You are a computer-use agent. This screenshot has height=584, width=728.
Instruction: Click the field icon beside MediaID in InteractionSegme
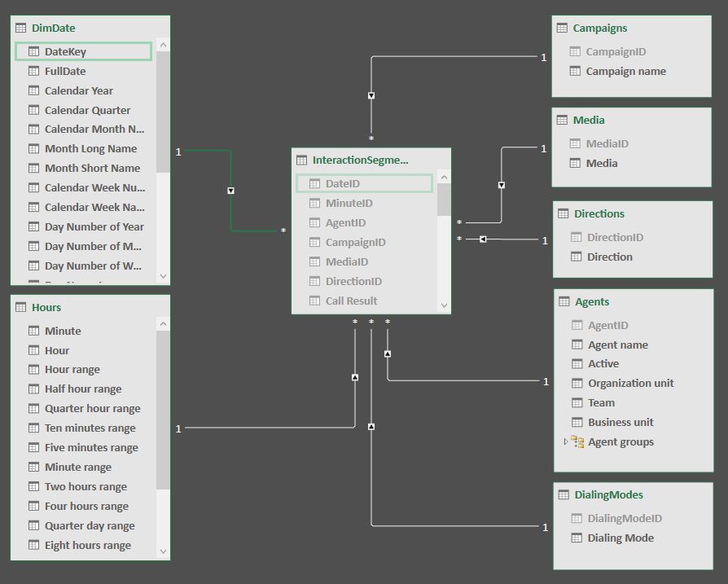tap(314, 261)
